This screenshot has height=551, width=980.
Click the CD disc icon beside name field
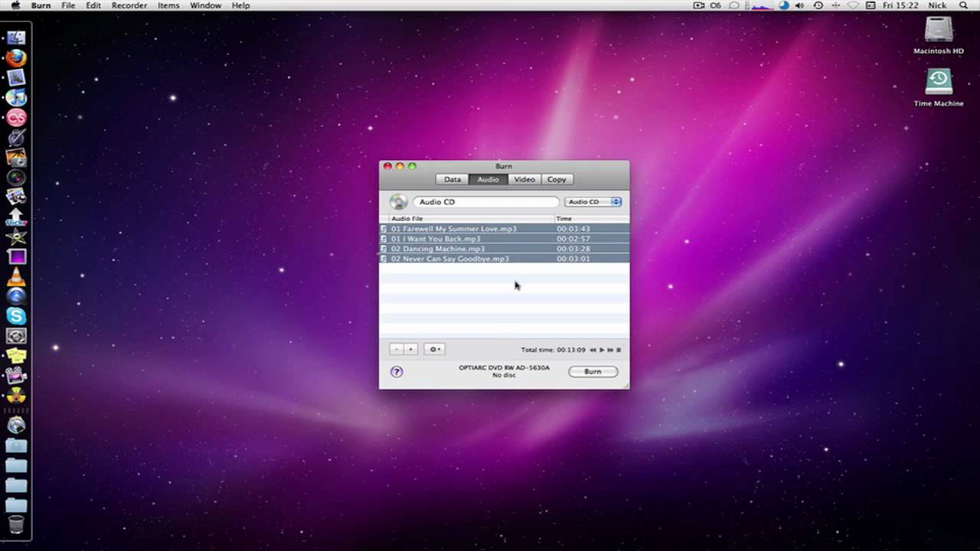pos(398,202)
